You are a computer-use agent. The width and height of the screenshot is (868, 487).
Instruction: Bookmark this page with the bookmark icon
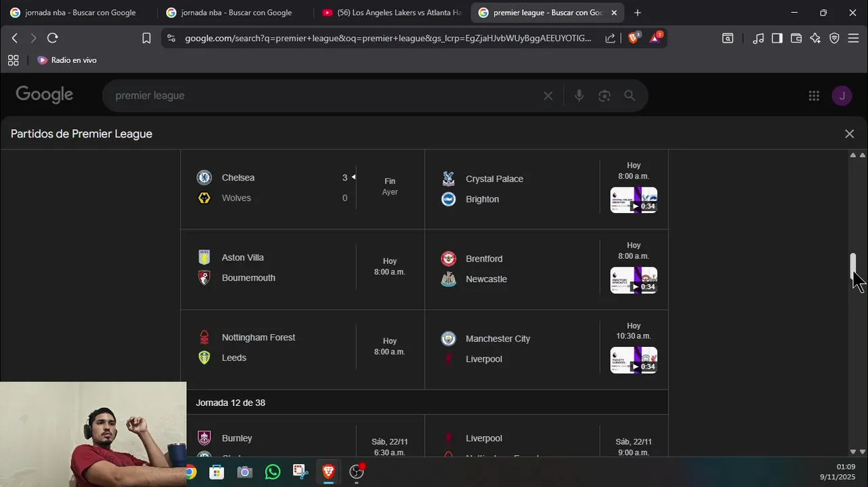(x=146, y=39)
